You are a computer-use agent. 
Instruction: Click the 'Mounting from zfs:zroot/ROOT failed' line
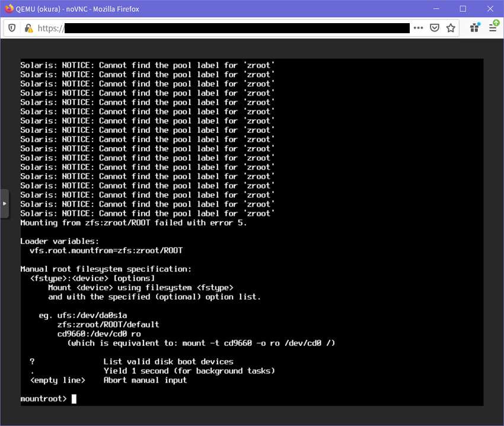tap(133, 222)
